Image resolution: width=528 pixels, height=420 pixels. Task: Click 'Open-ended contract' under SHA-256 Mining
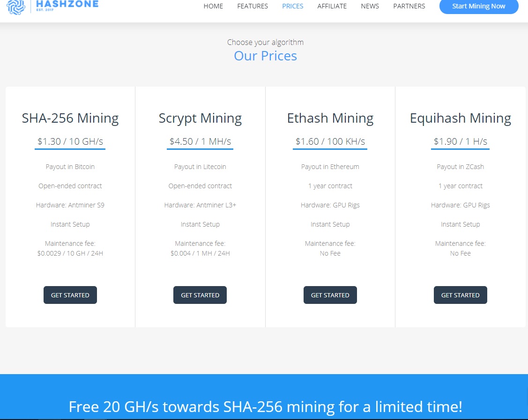70,186
